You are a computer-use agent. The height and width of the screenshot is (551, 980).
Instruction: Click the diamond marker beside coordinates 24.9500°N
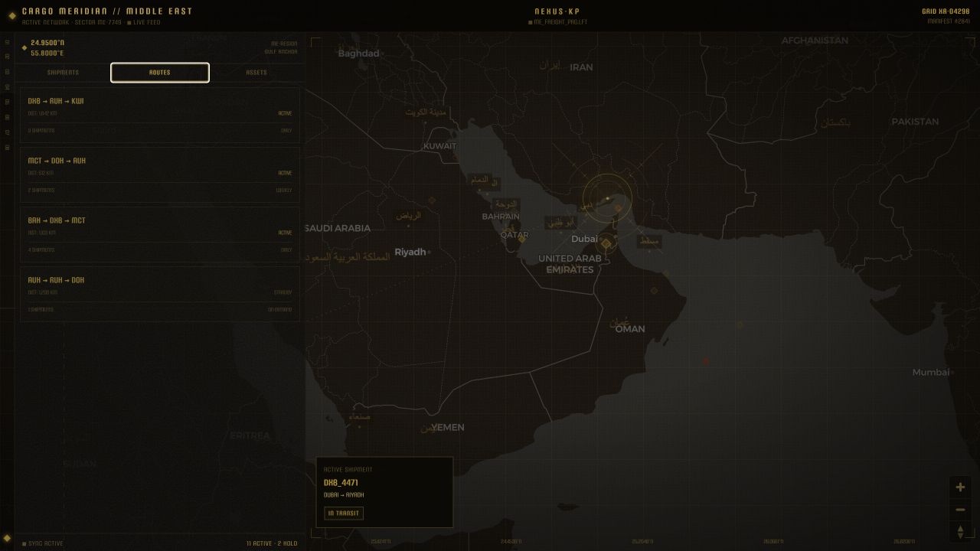point(24,47)
